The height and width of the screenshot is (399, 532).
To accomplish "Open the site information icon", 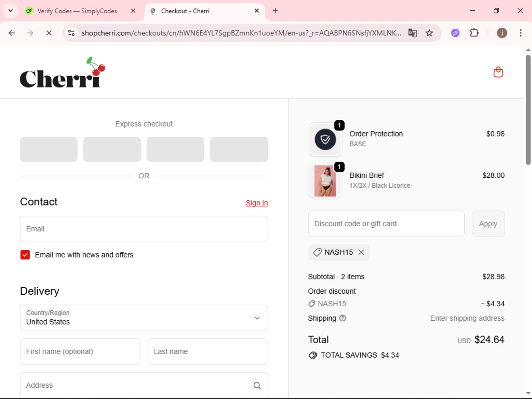I will click(71, 33).
